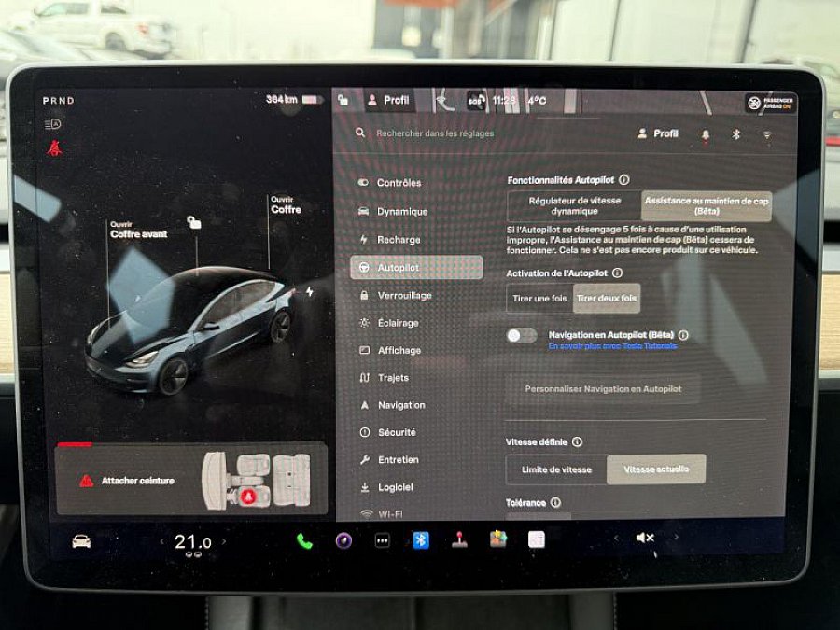
Task: Tap the Bluetooth icon in bottom dock
Action: point(421,540)
